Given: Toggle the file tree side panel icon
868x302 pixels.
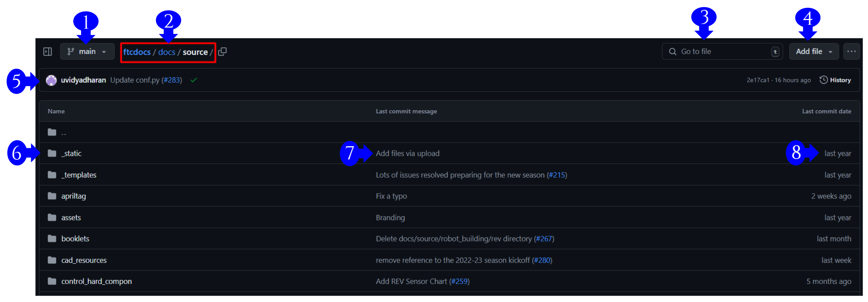Looking at the screenshot, I should [x=47, y=52].
